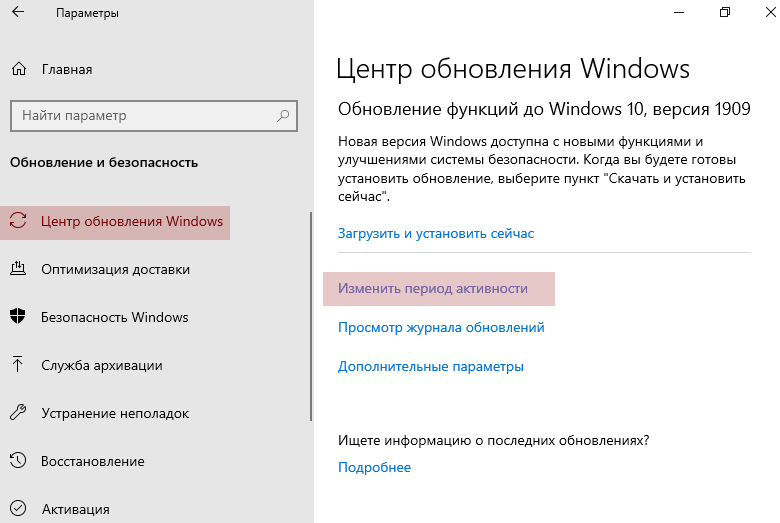Click the Windows Update sync icon
The width and height of the screenshot is (780, 523).
click(x=18, y=222)
